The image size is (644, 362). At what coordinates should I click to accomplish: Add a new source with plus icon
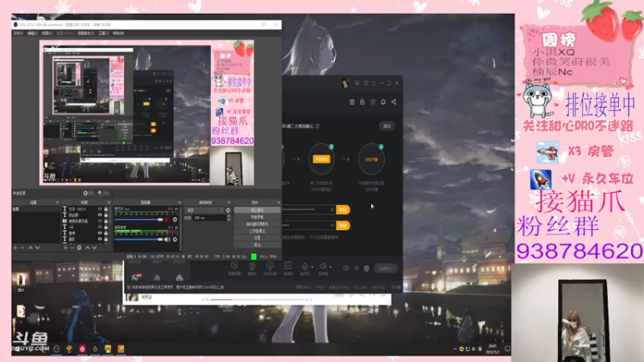click(x=65, y=248)
